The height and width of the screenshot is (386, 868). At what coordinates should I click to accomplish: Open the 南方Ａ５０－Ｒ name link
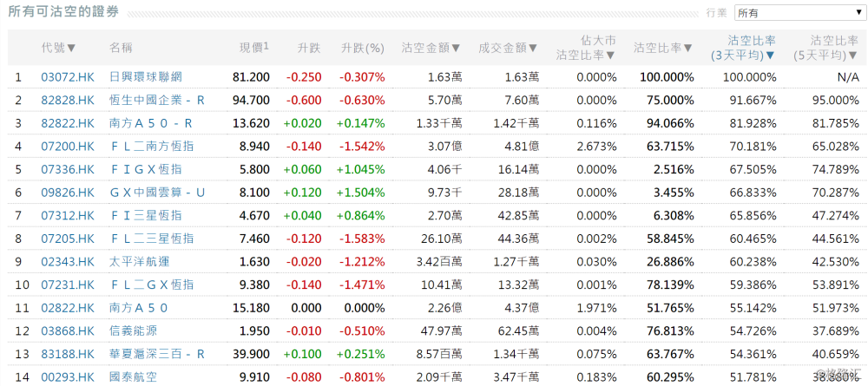152,123
